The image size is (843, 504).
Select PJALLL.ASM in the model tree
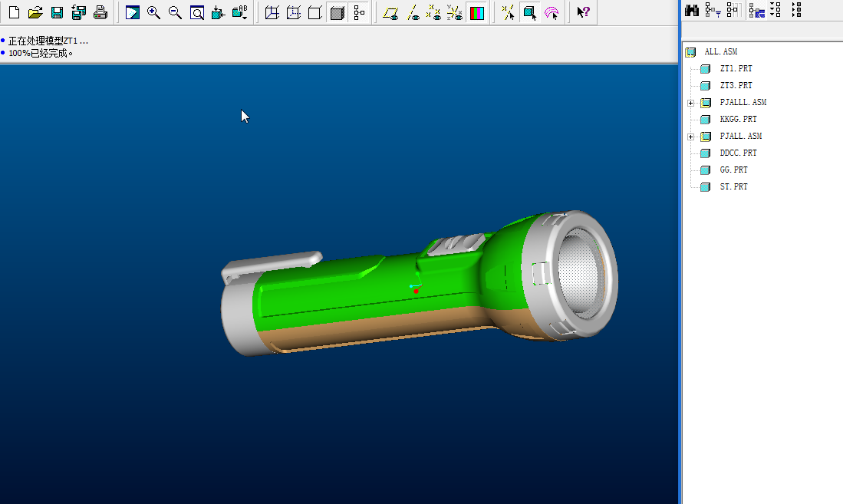pyautogui.click(x=743, y=102)
